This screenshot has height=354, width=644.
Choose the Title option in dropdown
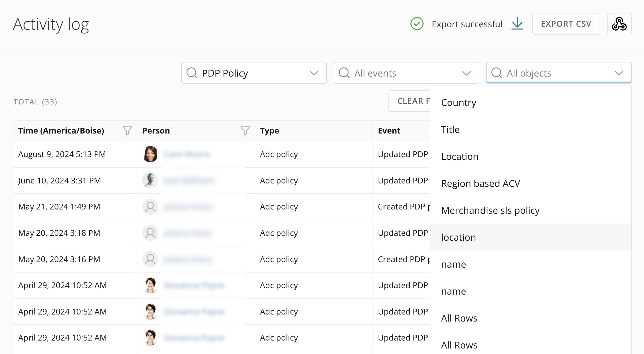coord(450,130)
